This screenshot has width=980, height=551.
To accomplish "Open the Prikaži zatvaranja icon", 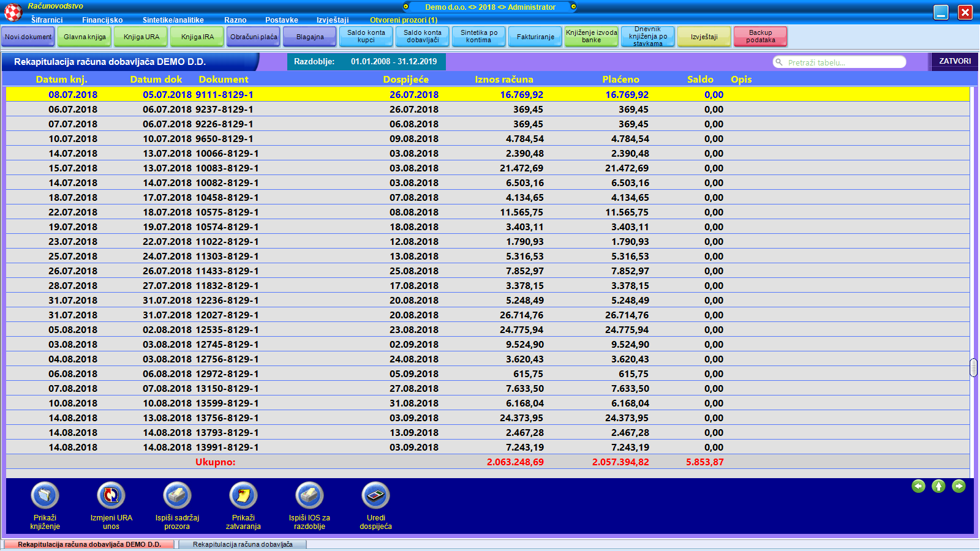I will pos(243,495).
